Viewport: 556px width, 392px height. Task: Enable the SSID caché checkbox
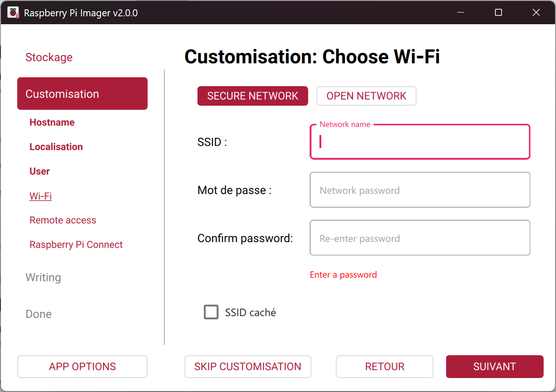click(211, 312)
